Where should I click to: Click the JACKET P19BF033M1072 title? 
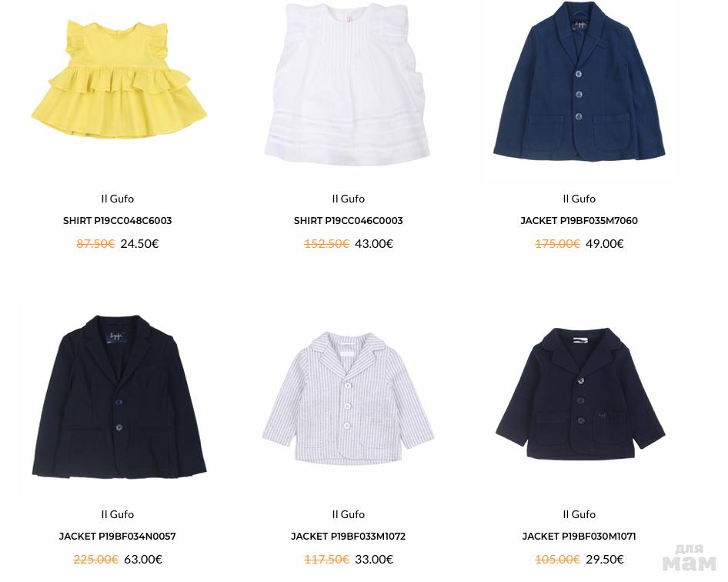tap(348, 537)
